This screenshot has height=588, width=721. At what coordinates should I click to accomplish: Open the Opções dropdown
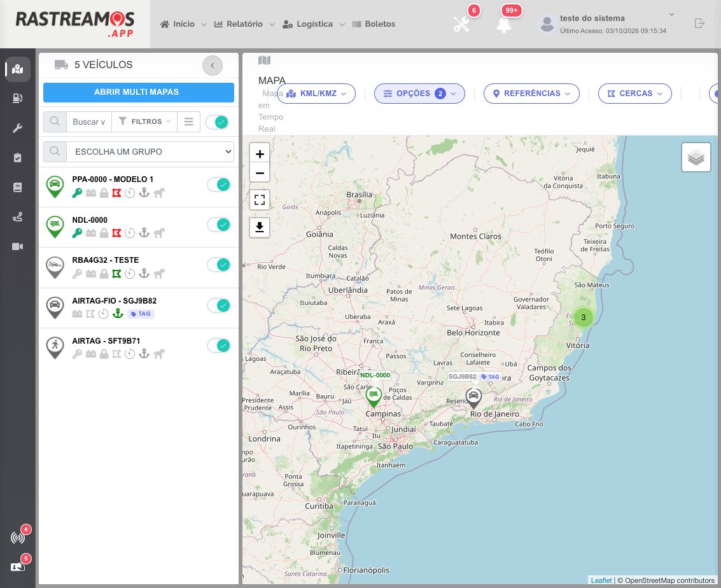click(419, 94)
